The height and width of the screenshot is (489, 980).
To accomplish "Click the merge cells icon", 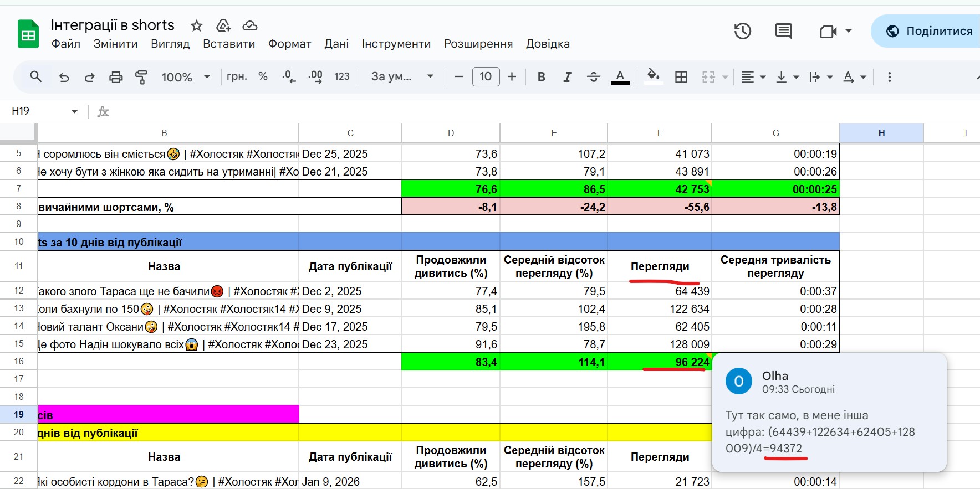I will tap(708, 77).
